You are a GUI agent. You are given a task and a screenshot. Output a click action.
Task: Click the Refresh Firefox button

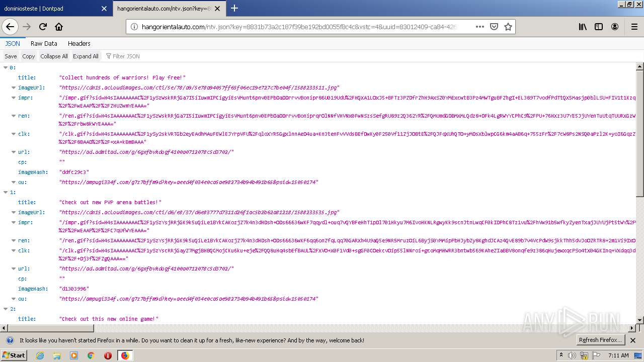point(601,340)
